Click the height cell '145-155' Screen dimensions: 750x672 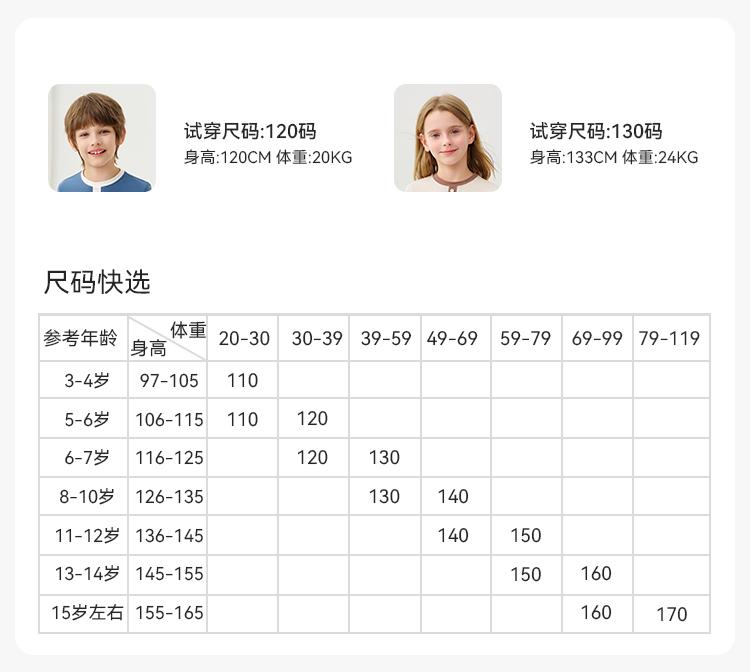(x=169, y=574)
